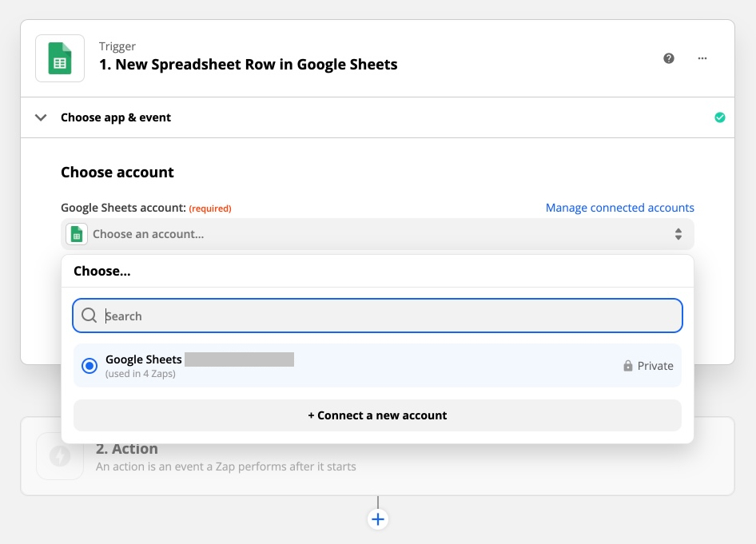Collapse the Choose app & event section
This screenshot has width=756, height=544.
pyautogui.click(x=41, y=117)
